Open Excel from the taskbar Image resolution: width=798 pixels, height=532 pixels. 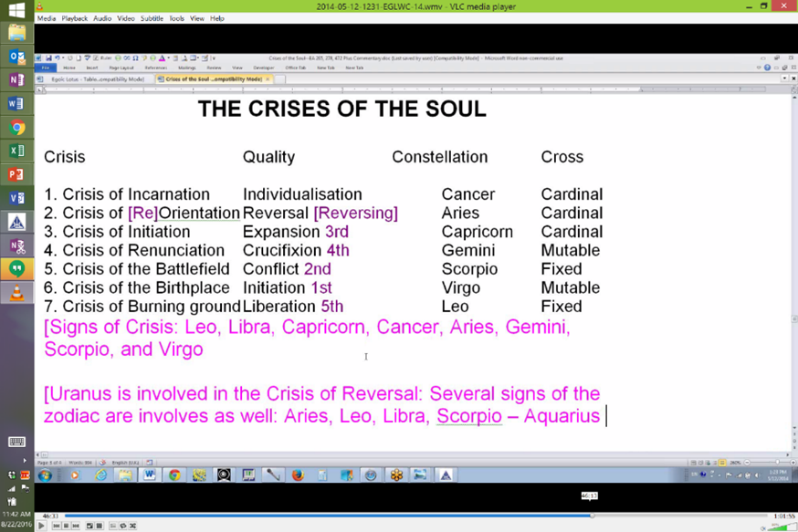(x=16, y=151)
